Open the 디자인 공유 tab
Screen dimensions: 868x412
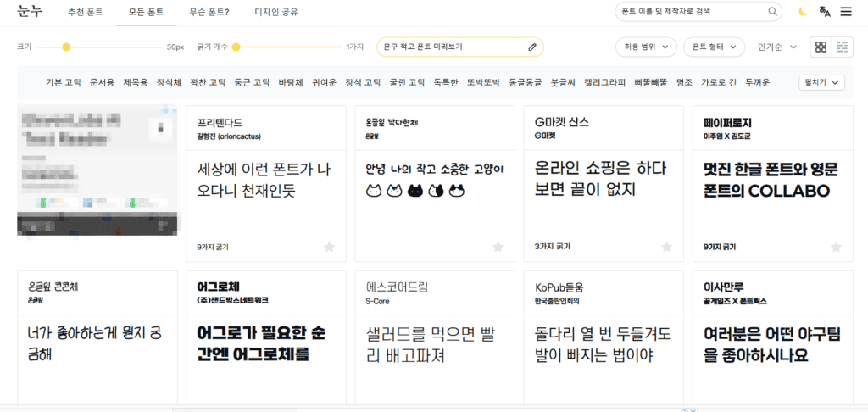pos(276,13)
